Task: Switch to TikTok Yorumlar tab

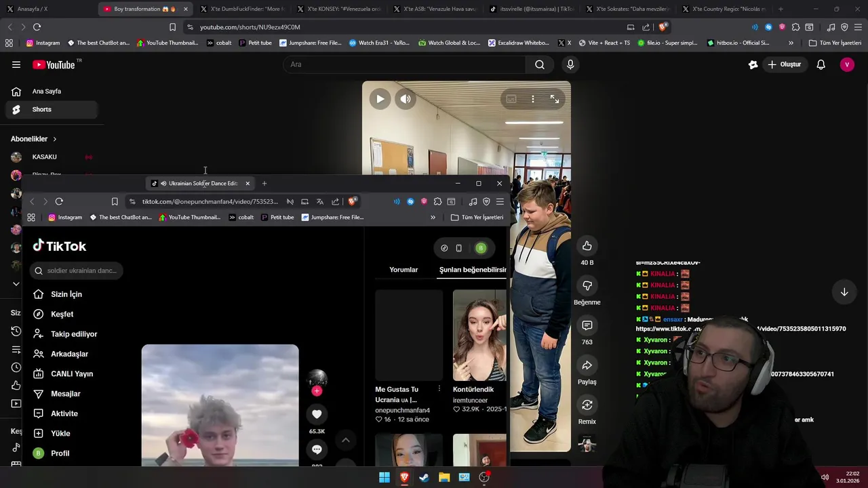Action: tap(403, 270)
